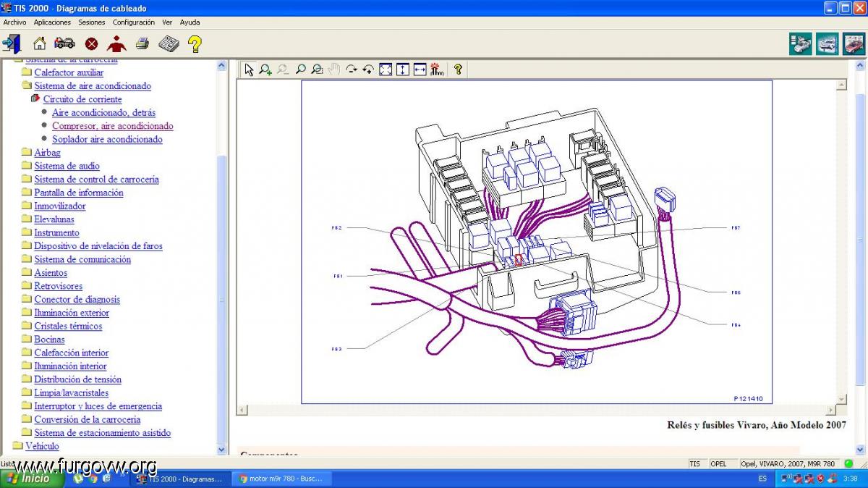The image size is (868, 488).
Task: Fit diagram to full window
Action: (386, 70)
